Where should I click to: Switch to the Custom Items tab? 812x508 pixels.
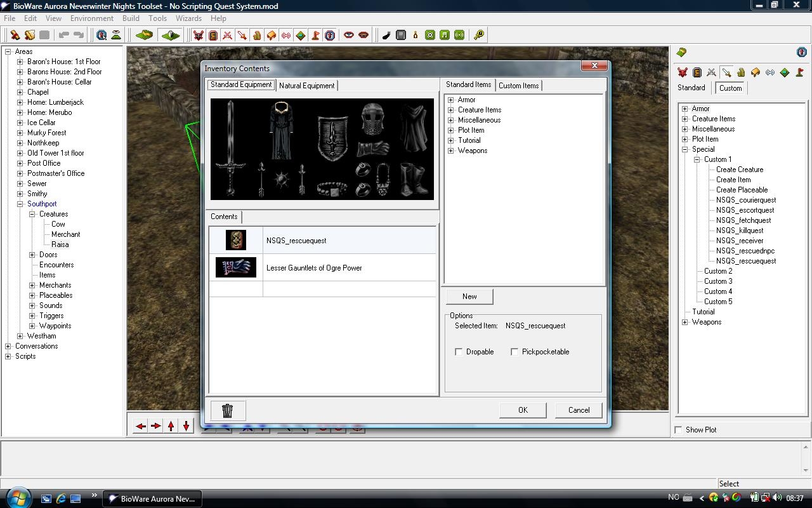coord(518,86)
